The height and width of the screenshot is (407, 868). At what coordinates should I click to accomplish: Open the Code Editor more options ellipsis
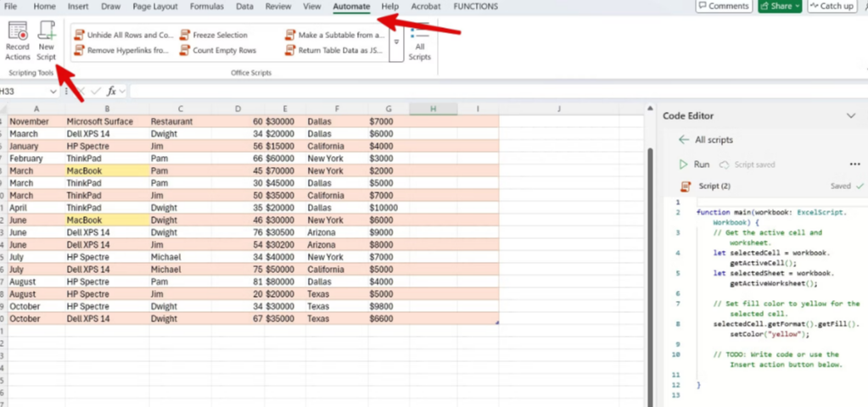[x=854, y=164]
